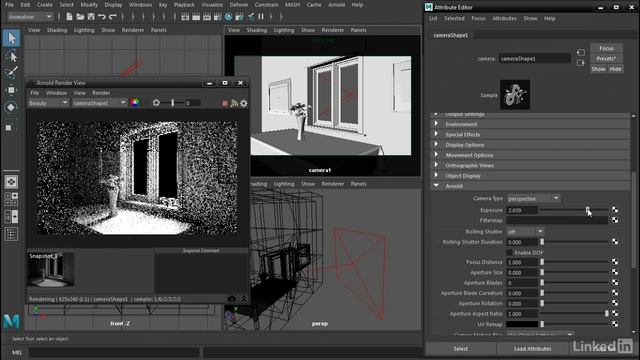Take a snapshot with camera icon

232,299
